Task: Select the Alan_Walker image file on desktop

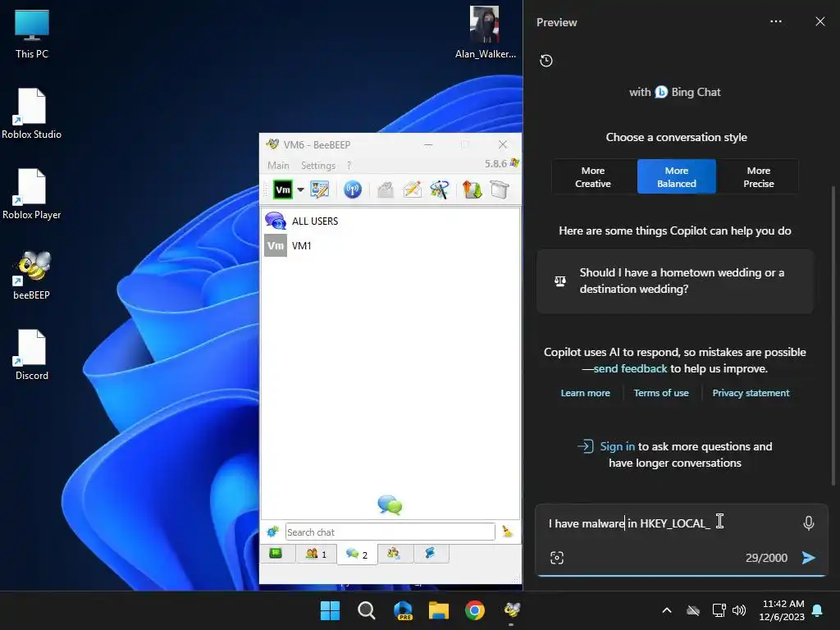Action: click(x=485, y=32)
